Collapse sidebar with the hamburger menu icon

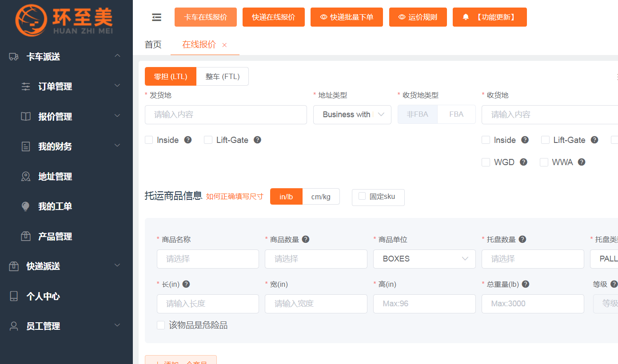(x=156, y=17)
